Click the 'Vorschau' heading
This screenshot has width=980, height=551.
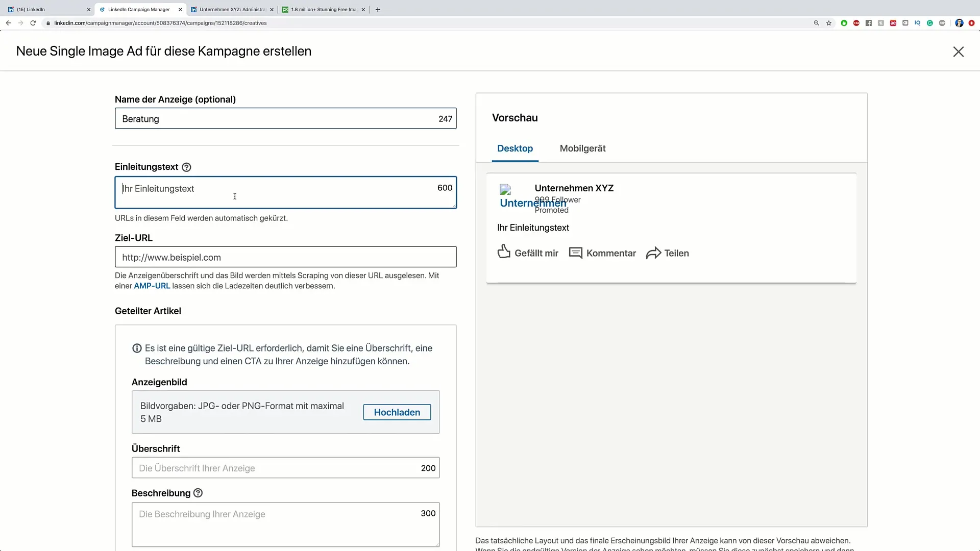tap(514, 118)
